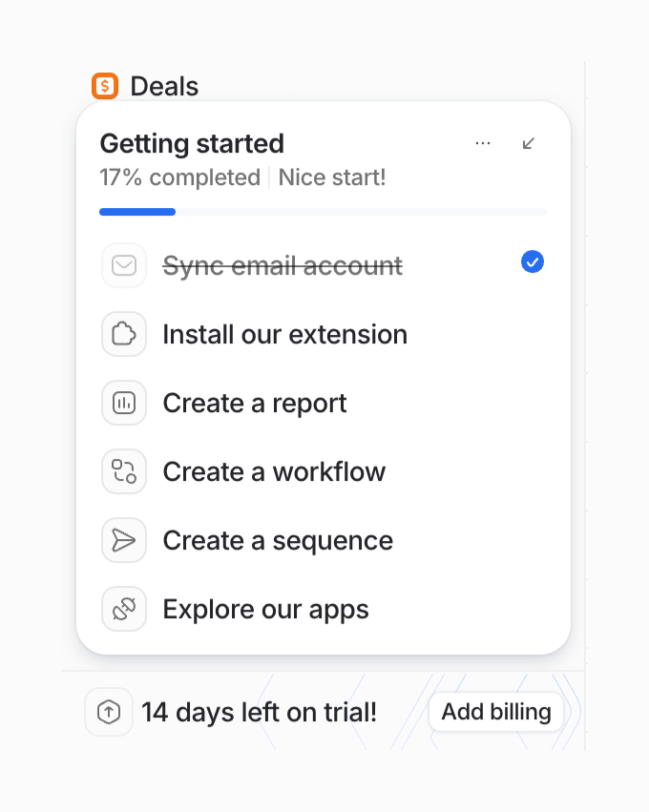The width and height of the screenshot is (649, 812).
Task: Click the Deals dollar-sign icon
Action: tap(105, 86)
